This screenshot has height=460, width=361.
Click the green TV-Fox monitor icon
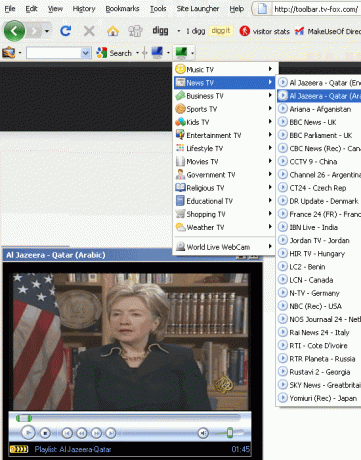click(x=181, y=52)
